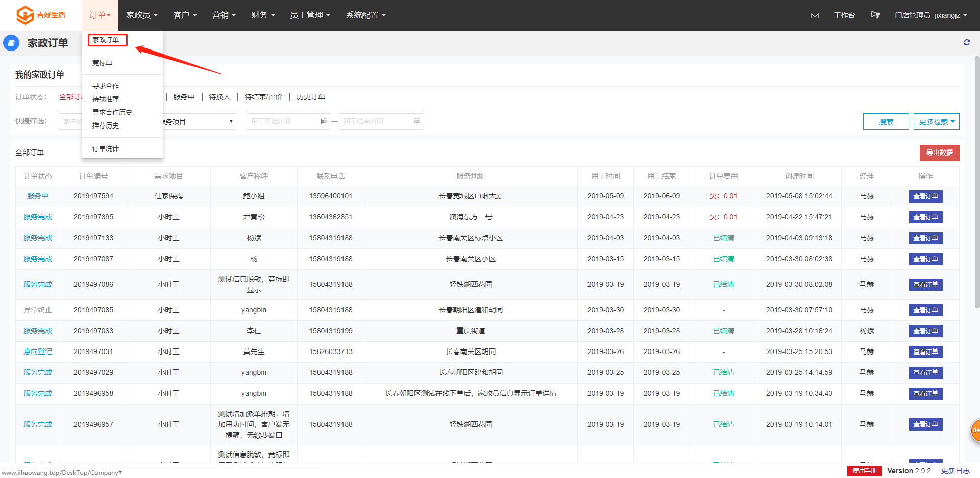Click 查看订单 for order 2019496957
Viewport: 980px width, 478px height.
tap(925, 424)
